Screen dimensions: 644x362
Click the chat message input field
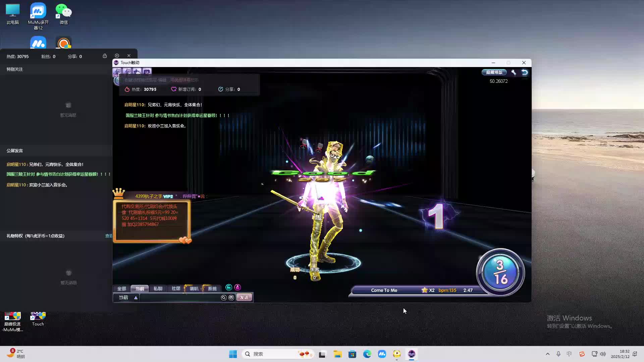[x=179, y=298]
